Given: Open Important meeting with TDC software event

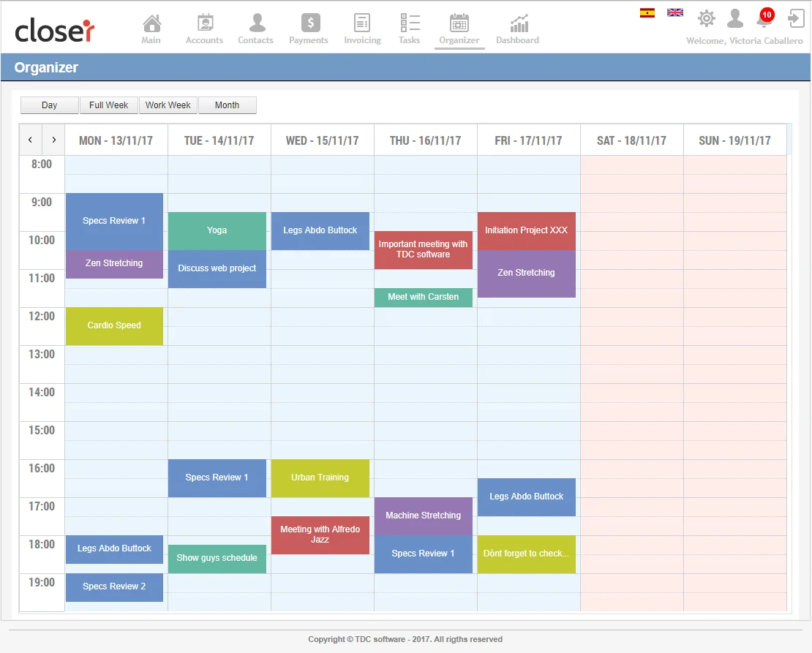Looking at the screenshot, I should click(x=423, y=249).
